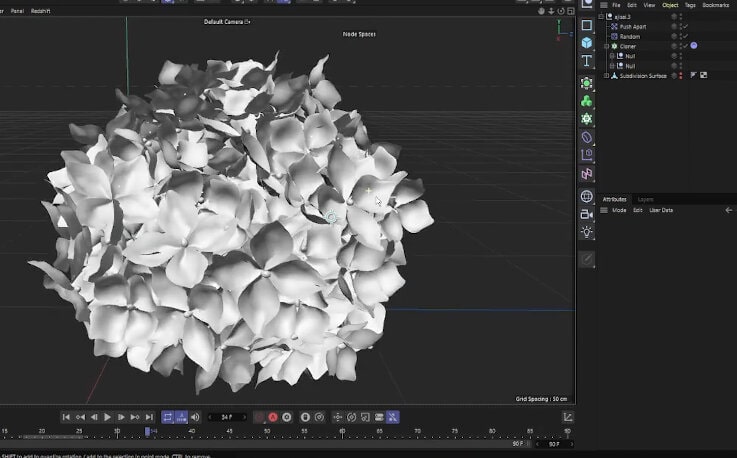Image resolution: width=737 pixels, height=458 pixels.
Task: Expand the first Null under Cloner
Action: point(613,56)
